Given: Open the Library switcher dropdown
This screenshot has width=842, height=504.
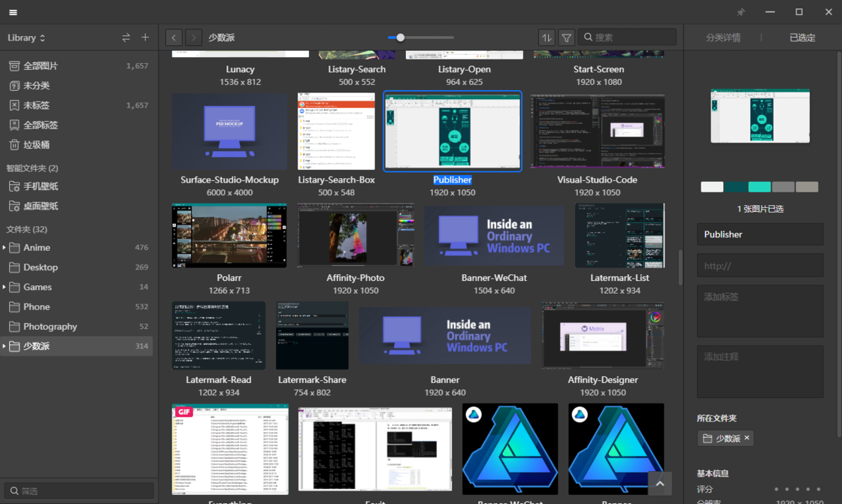Looking at the screenshot, I should click(x=26, y=38).
